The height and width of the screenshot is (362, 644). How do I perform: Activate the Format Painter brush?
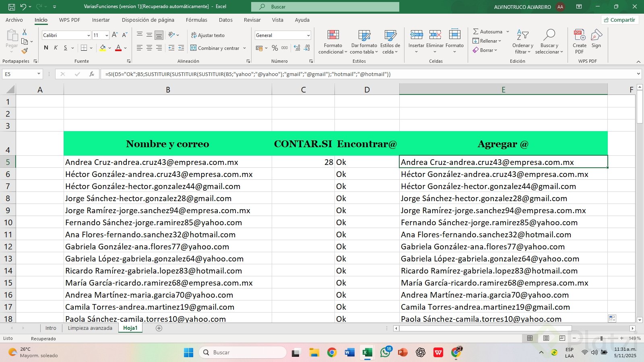25,51
